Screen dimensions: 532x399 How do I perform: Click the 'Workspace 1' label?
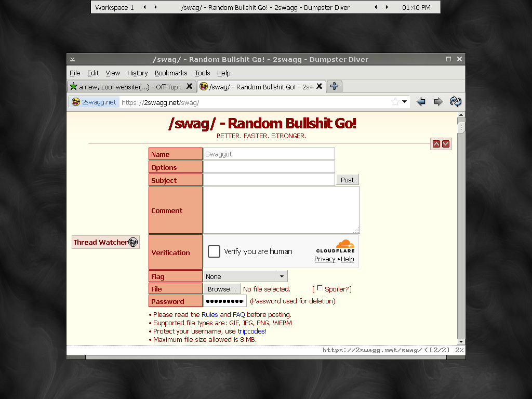[x=114, y=7]
